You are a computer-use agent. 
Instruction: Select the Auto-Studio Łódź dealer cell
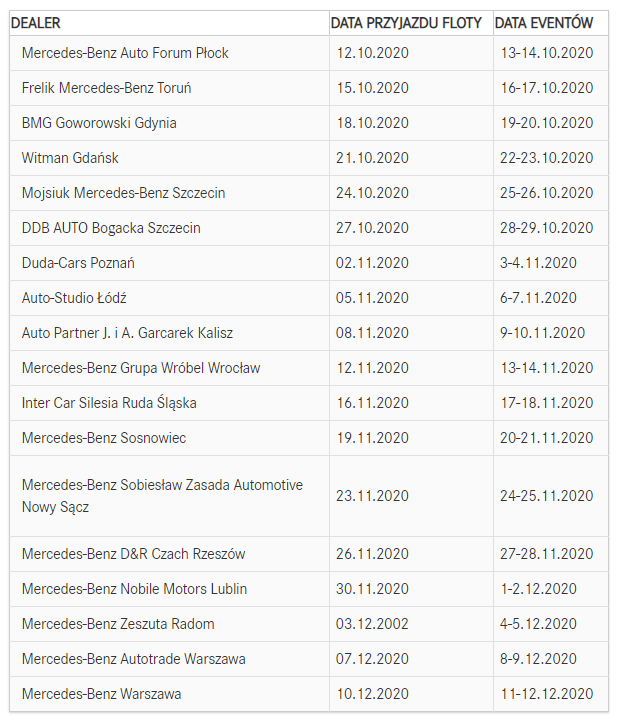point(74,298)
